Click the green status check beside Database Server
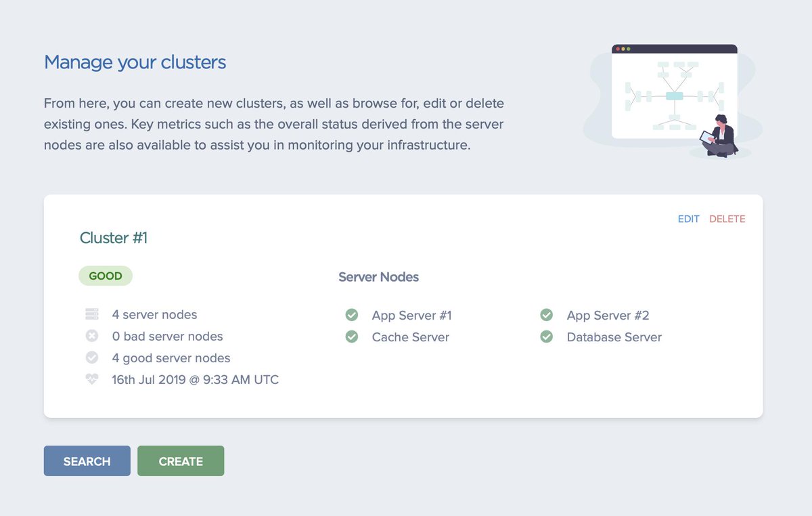812x516 pixels. click(x=546, y=337)
